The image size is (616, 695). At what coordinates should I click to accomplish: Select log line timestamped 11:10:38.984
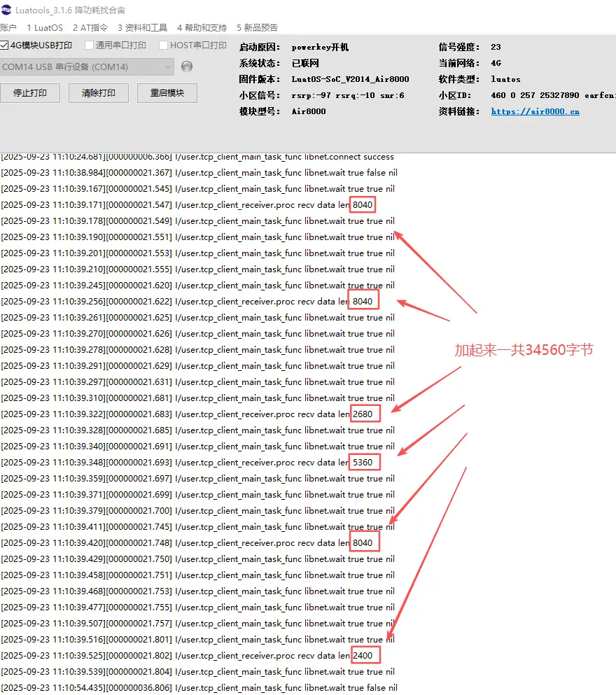click(x=199, y=172)
